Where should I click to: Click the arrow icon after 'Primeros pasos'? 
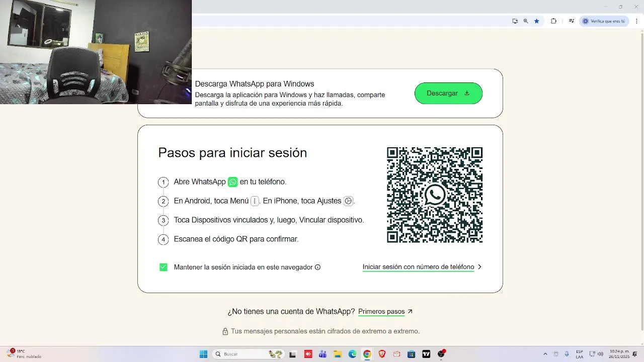coord(410,312)
